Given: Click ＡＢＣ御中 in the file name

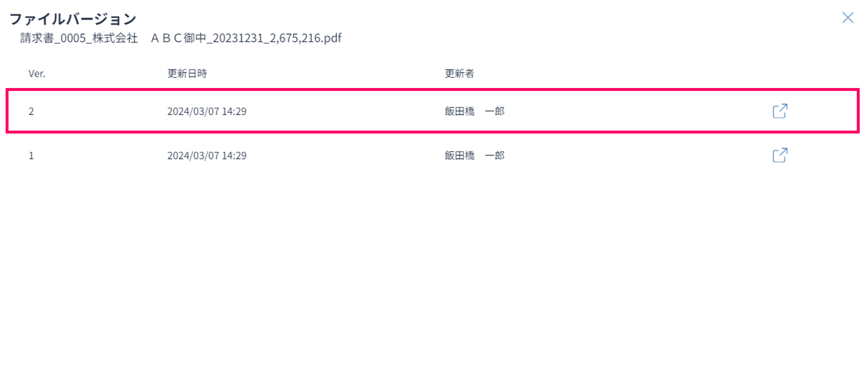Looking at the screenshot, I should pos(178,38).
